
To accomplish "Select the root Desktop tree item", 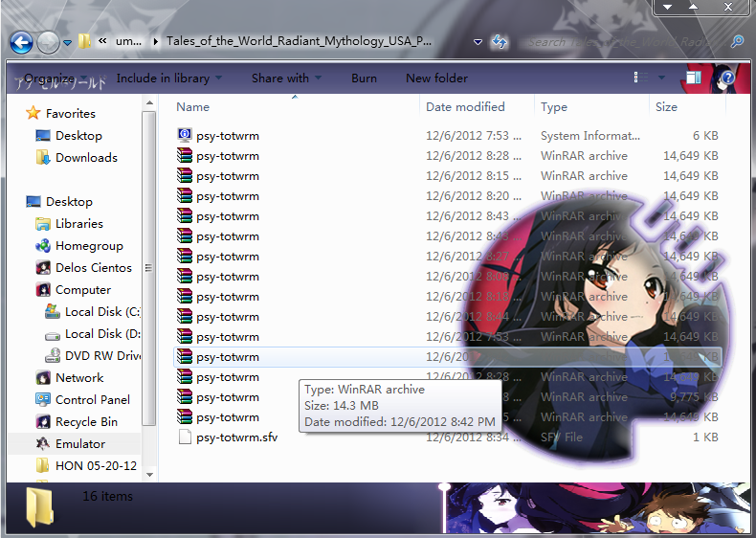I will 69,202.
